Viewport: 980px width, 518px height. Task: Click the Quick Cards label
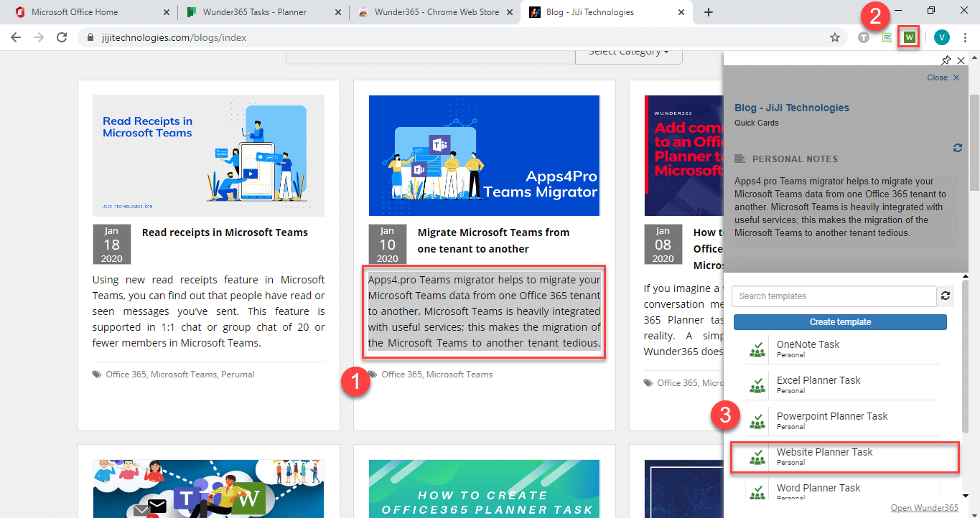[757, 123]
